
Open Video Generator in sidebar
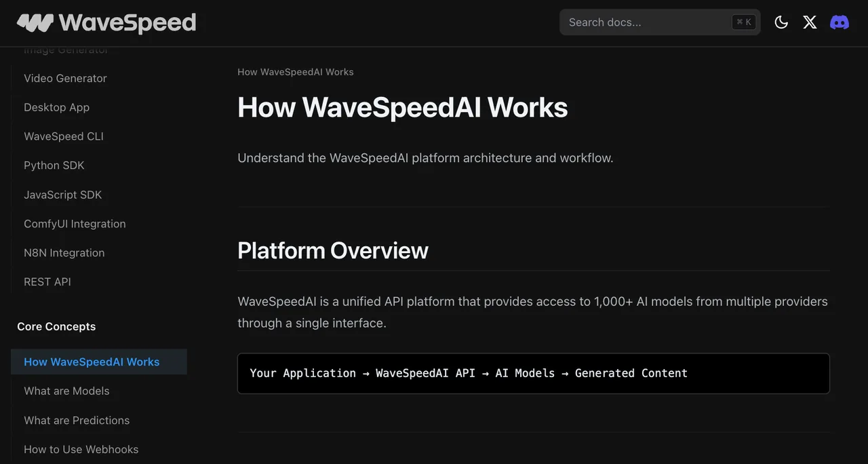click(x=65, y=78)
